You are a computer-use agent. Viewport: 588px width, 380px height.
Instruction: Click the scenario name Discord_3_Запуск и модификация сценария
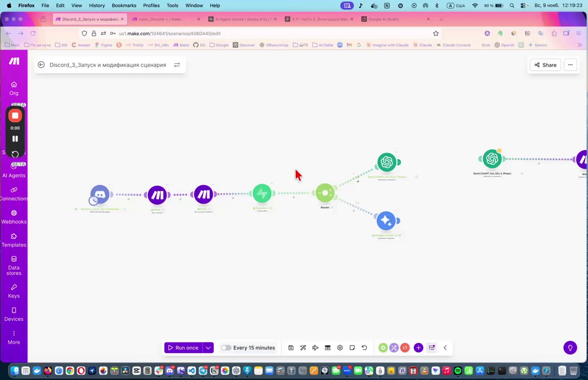pyautogui.click(x=108, y=65)
